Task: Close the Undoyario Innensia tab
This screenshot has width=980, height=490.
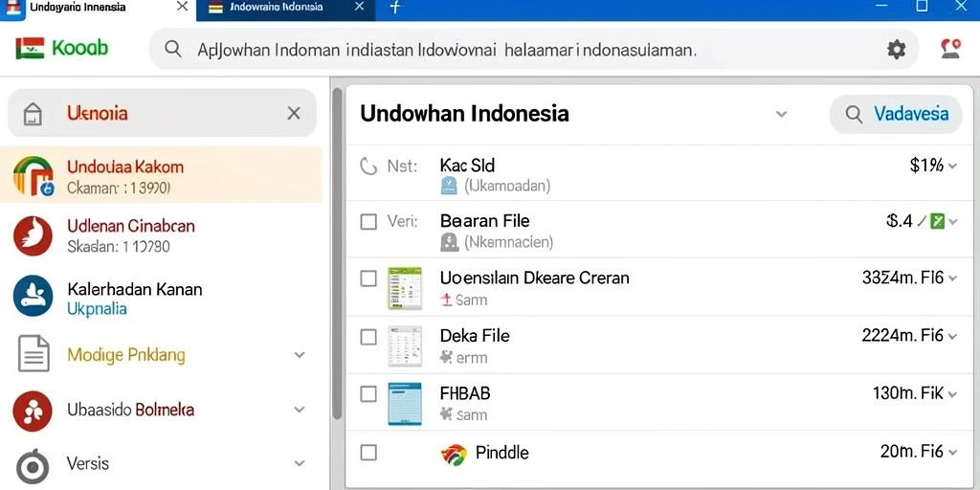Action: click(182, 7)
